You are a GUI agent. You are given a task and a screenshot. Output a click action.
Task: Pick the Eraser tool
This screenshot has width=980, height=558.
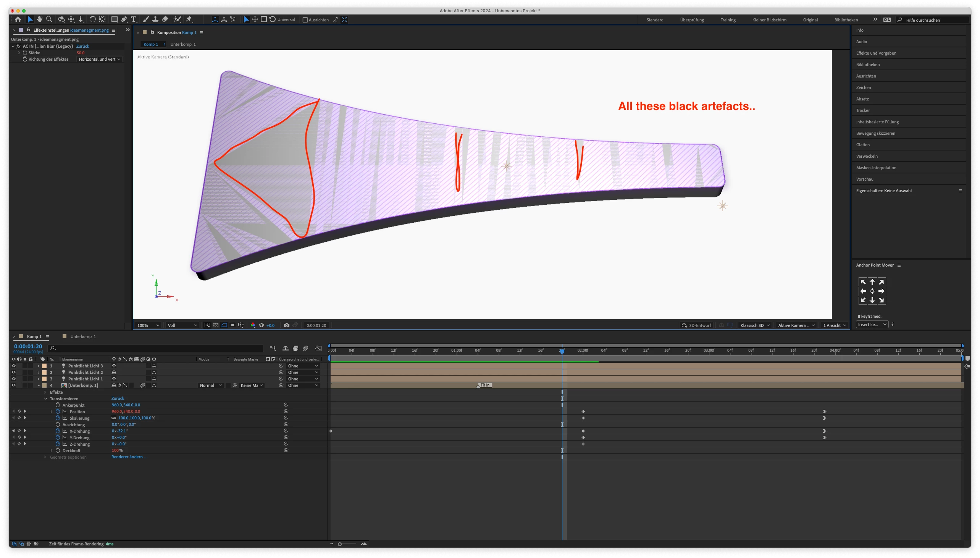coord(165,19)
